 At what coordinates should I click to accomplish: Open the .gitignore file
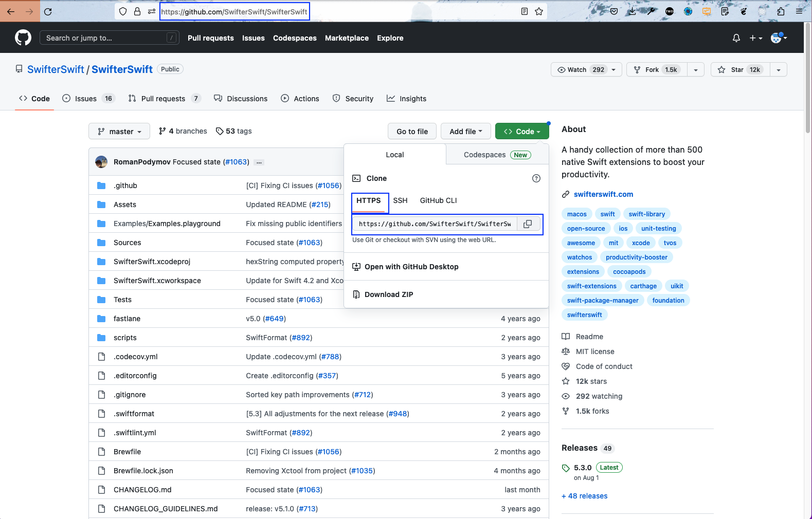[130, 395]
